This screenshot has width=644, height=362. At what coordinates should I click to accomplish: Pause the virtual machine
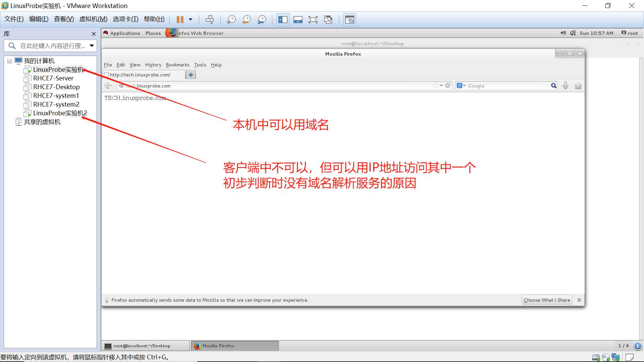pyautogui.click(x=180, y=19)
